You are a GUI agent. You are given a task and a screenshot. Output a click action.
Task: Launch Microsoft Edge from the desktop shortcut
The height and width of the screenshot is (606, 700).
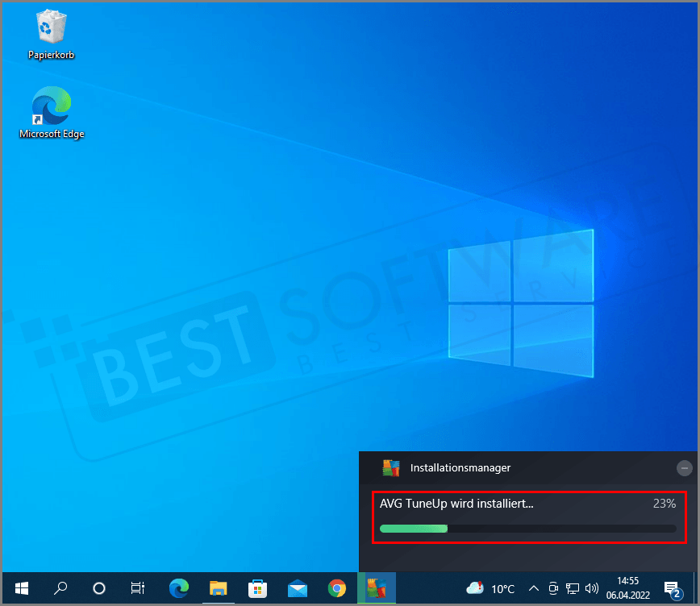(x=51, y=109)
